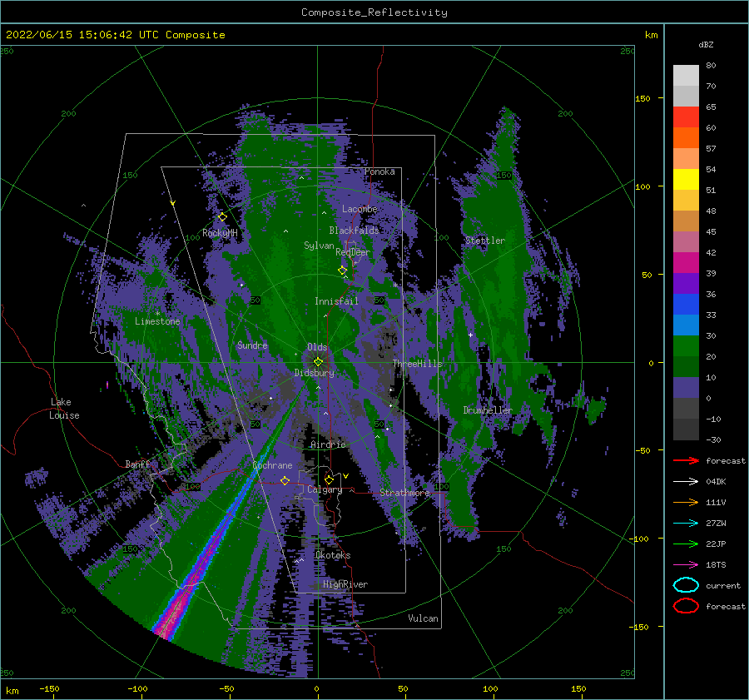Click the yellow diamond marker near RockyMH
This screenshot has width=749, height=700.
(222, 217)
